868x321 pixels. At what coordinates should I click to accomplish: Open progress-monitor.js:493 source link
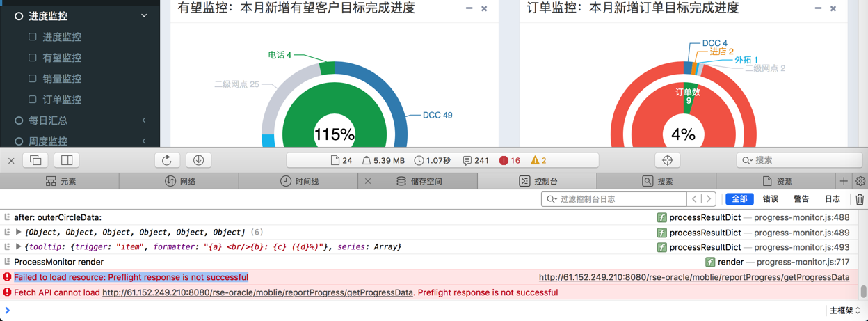pyautogui.click(x=801, y=247)
